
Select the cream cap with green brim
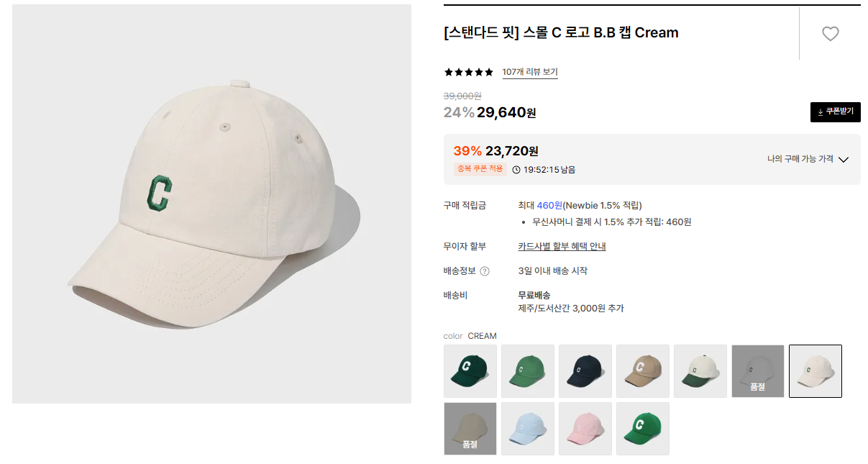700,371
